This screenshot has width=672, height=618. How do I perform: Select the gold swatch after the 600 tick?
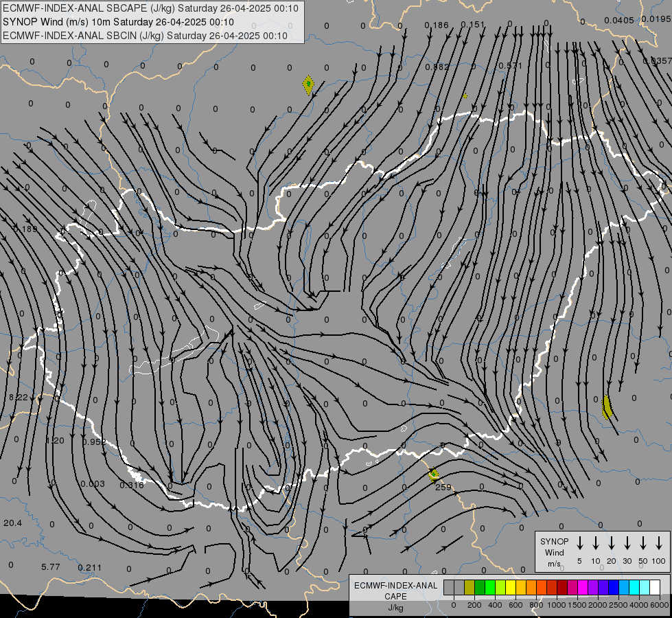521,588
